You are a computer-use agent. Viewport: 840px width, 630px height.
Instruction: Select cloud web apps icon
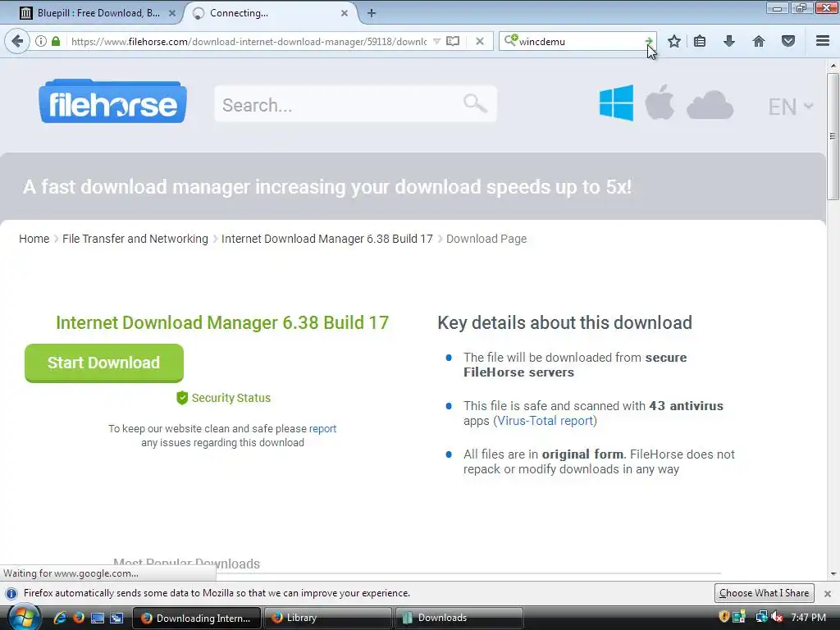[710, 105]
